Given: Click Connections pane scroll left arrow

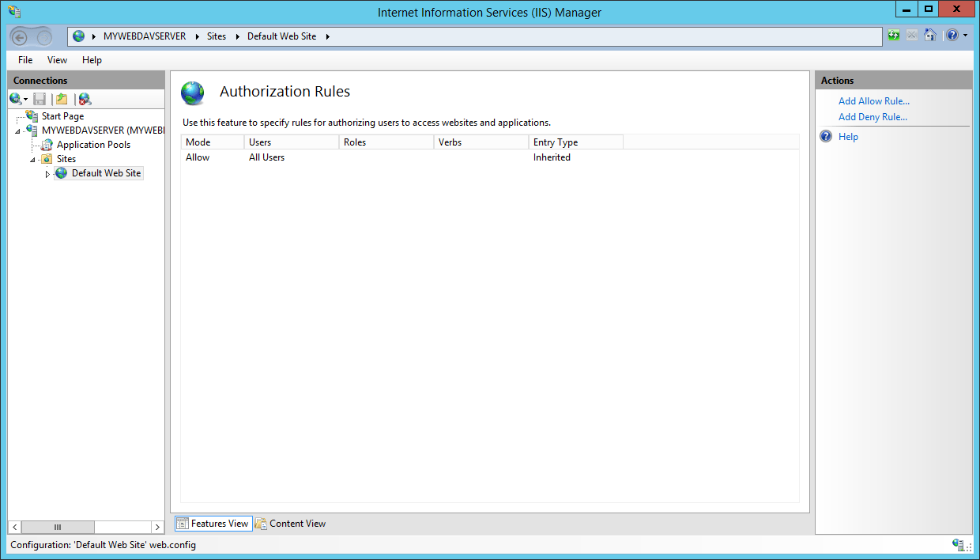Looking at the screenshot, I should (x=14, y=527).
